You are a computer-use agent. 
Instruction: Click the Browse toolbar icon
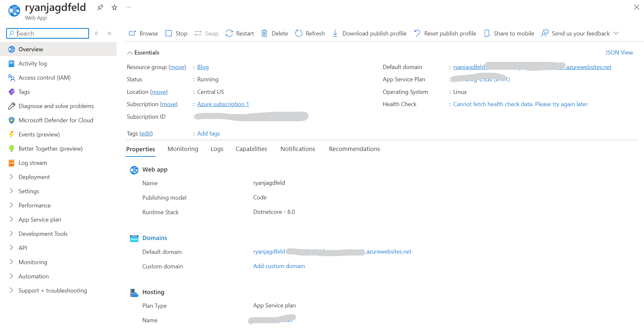click(132, 33)
